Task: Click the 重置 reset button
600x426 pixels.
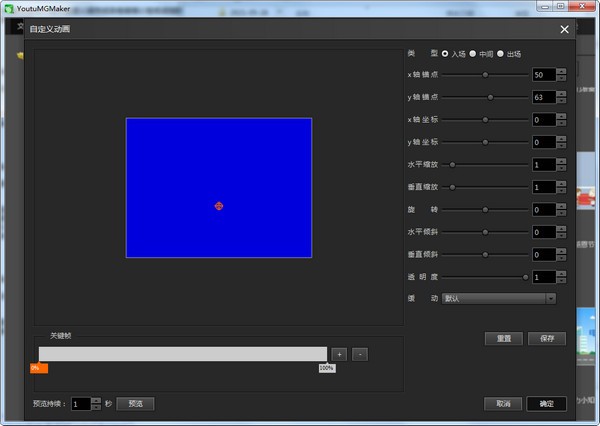Action: tap(504, 338)
